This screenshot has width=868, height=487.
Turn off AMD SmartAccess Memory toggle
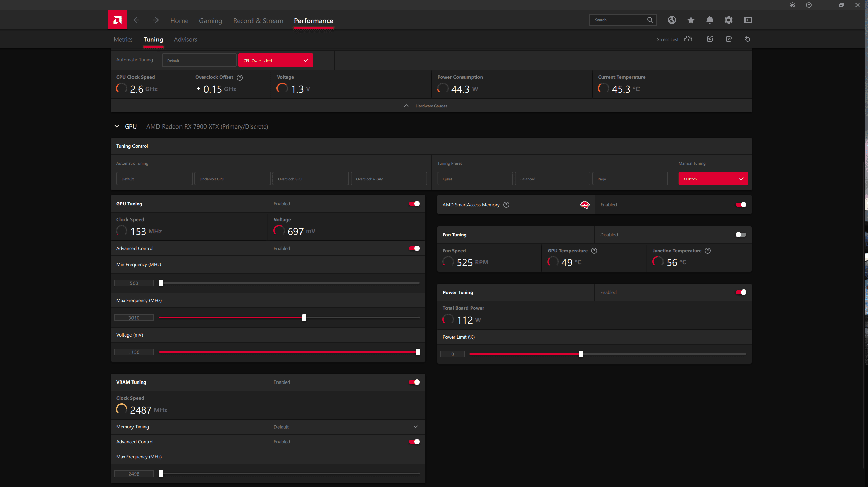740,205
